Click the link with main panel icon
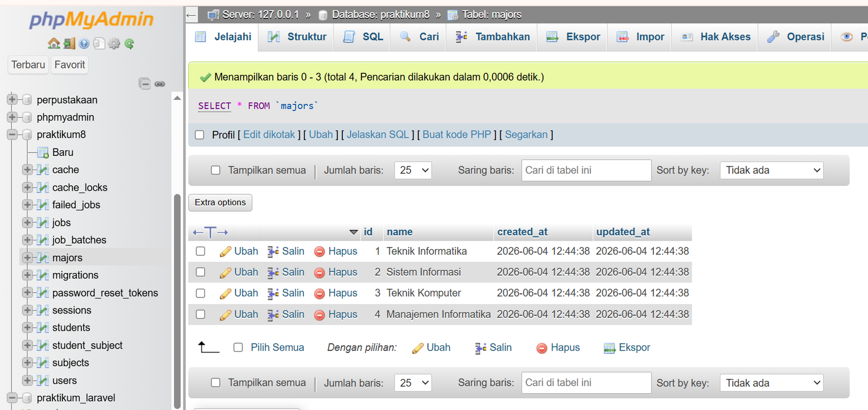 [x=159, y=84]
